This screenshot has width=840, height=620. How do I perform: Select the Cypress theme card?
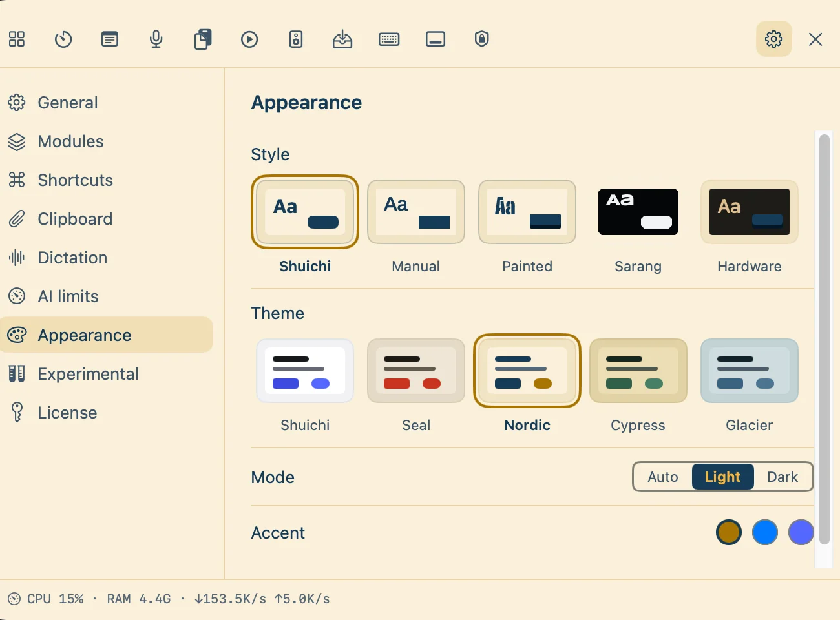[x=638, y=371]
